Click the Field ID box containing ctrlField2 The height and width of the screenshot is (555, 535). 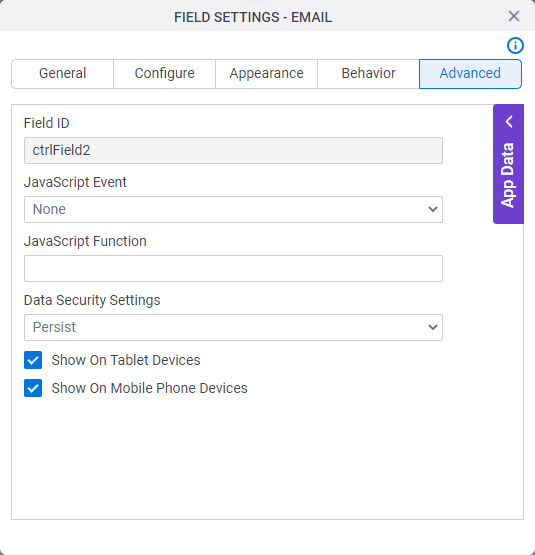click(x=233, y=150)
